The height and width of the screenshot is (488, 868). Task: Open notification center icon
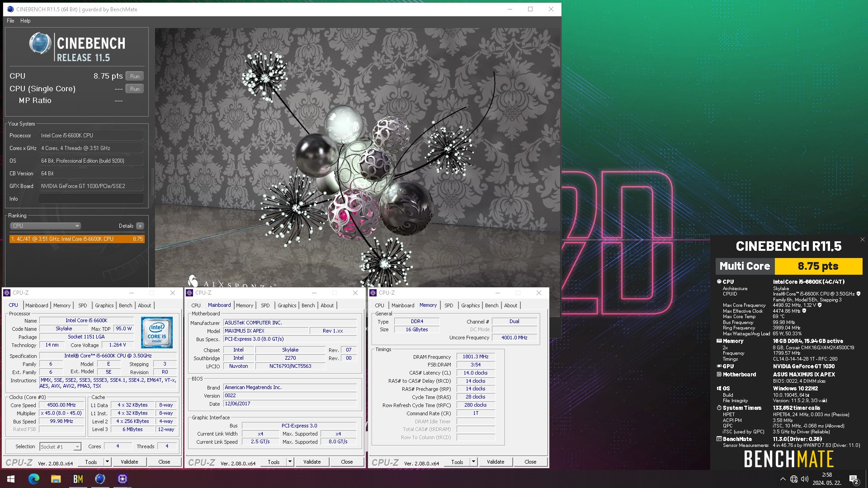coord(854,479)
